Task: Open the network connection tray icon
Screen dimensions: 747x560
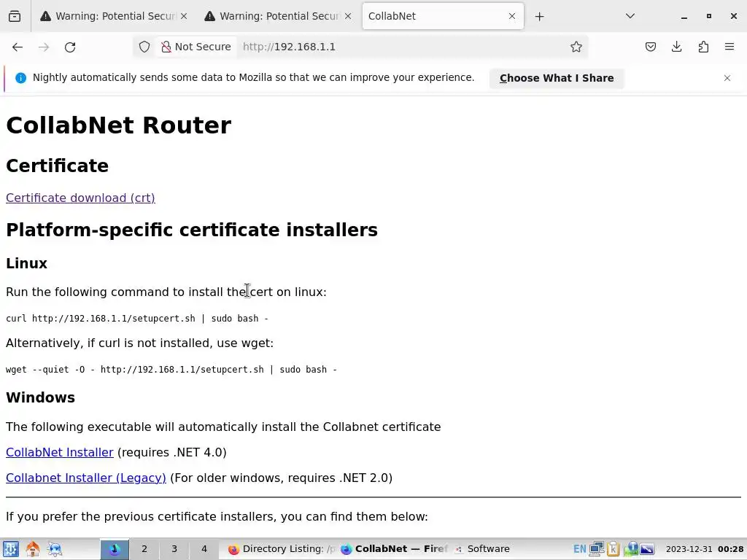Action: [x=597, y=549]
